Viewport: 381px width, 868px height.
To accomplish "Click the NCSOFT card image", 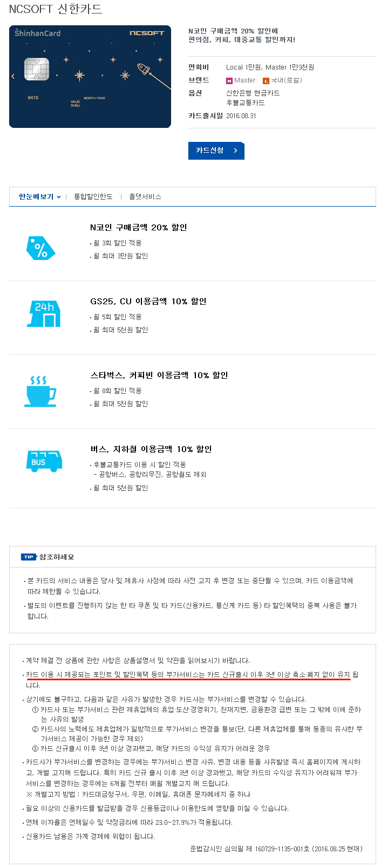I will coord(90,76).
